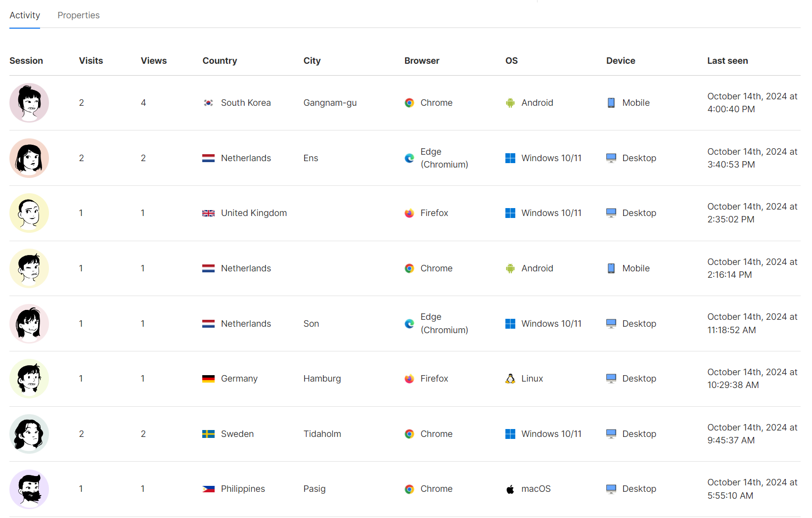Click the macOS Apple icon for Philippines session
Screen dimensions: 812x518
coord(510,489)
